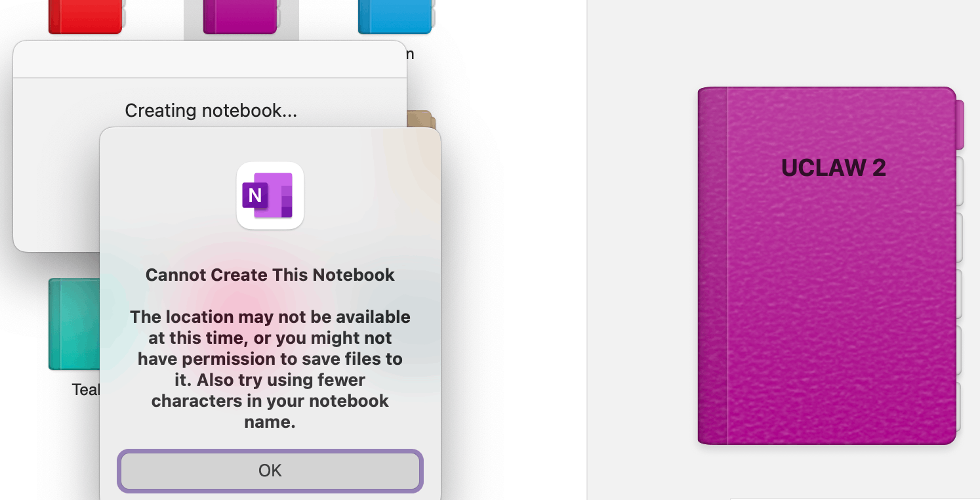Click the OneNote app icon in dialog
Viewport: 980px width, 500px height.
tap(270, 196)
